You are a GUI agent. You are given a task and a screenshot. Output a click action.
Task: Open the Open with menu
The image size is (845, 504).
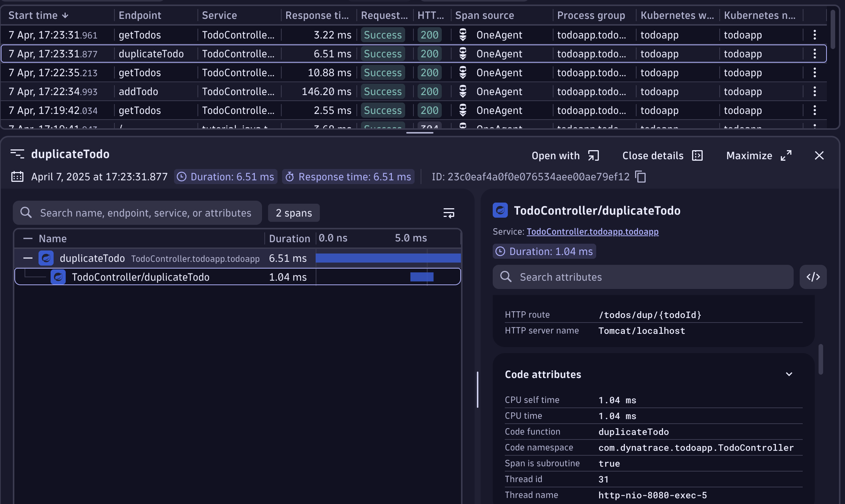[x=565, y=155]
